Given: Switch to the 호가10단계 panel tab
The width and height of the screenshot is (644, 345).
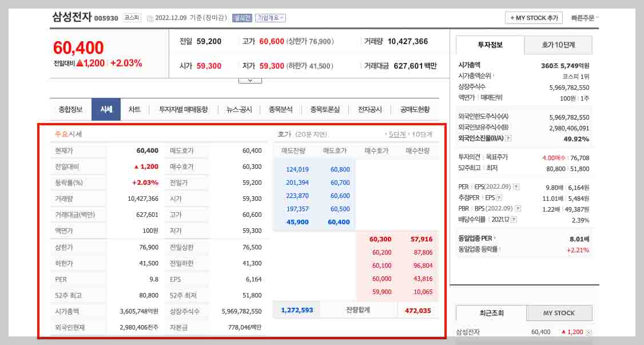Looking at the screenshot, I should [558, 45].
